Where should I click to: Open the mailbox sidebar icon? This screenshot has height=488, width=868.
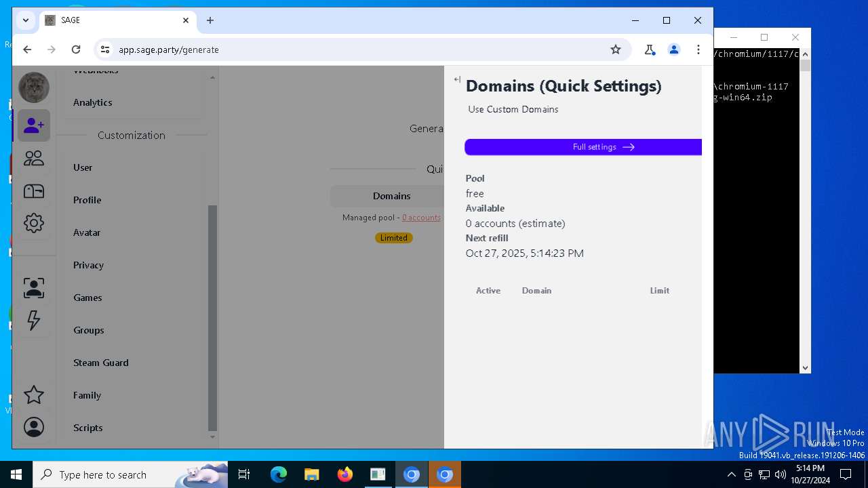(34, 191)
